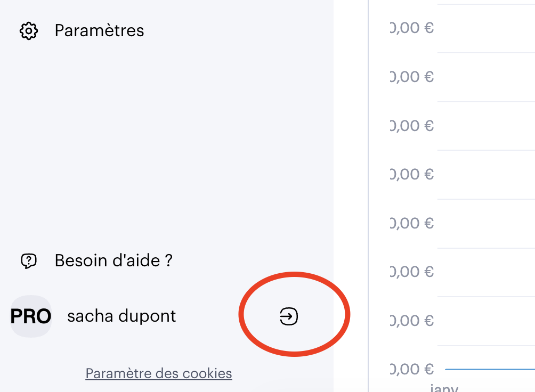The image size is (535, 392).
Task: Click the third 0,00 € label from top
Action: (x=412, y=126)
